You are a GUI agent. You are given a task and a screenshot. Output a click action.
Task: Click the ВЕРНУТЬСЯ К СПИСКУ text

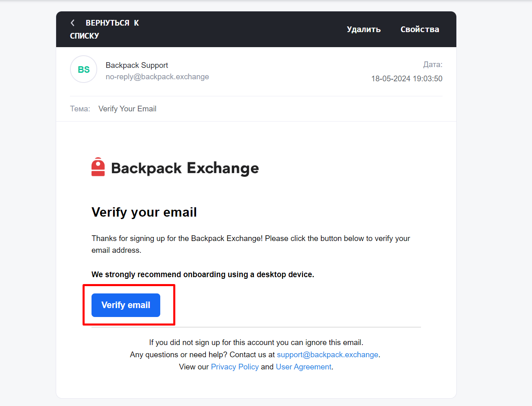(x=106, y=29)
